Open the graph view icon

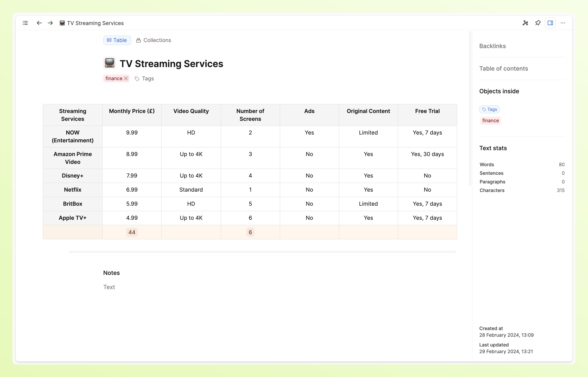525,23
